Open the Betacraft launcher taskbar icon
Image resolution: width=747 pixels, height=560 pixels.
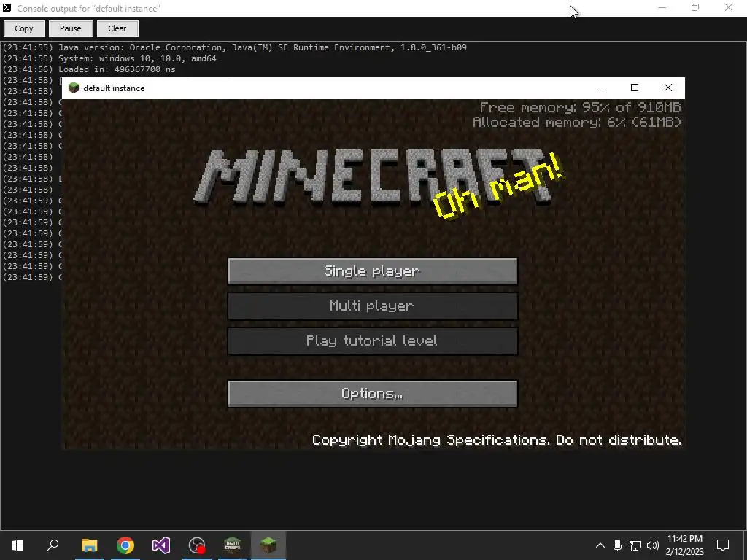click(x=233, y=545)
